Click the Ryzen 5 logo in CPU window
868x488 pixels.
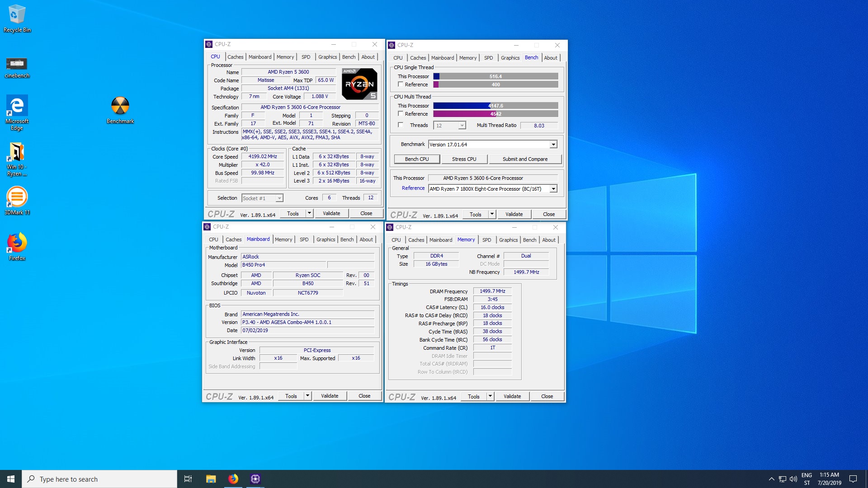[x=359, y=84]
